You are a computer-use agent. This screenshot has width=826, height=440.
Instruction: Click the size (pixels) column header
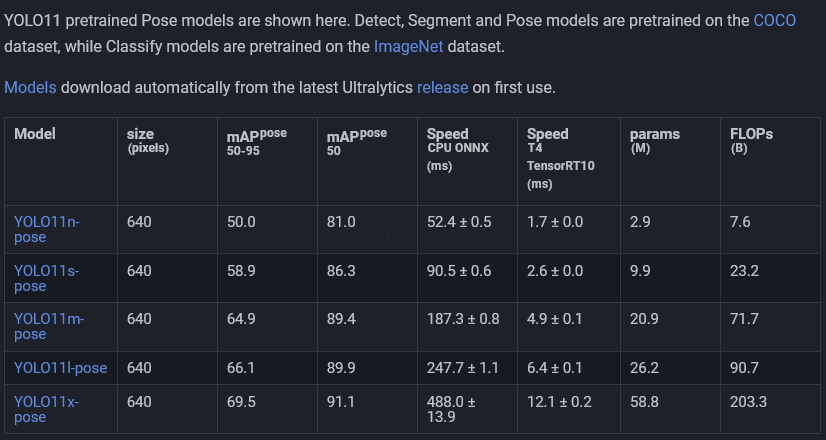coord(148,141)
